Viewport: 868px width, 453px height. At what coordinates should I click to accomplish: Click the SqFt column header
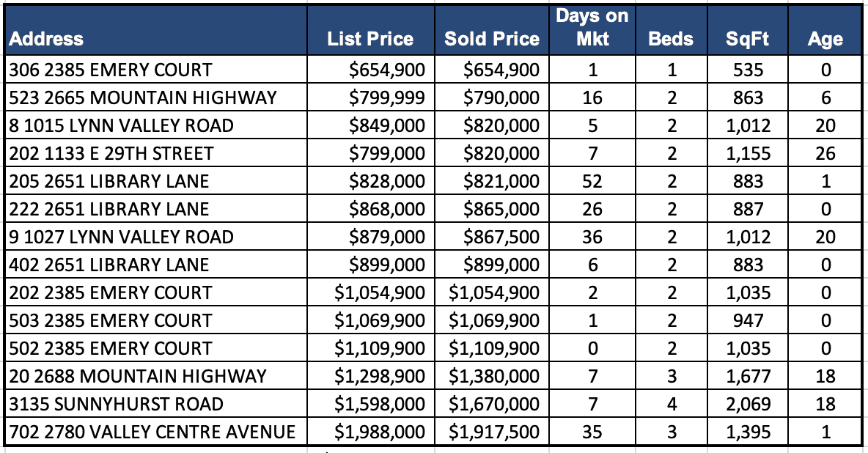point(747,40)
